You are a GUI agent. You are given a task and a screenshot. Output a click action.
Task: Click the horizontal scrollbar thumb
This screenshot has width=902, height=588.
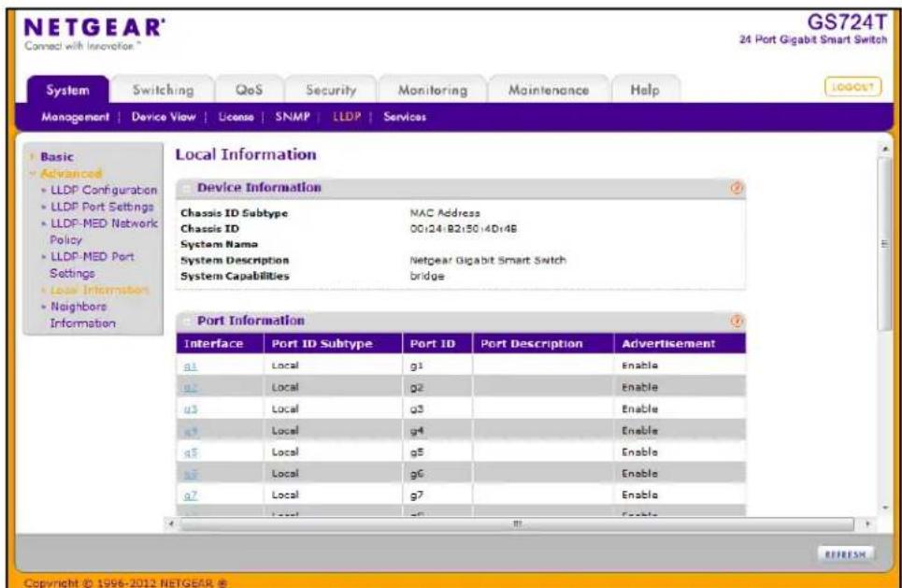tap(517, 524)
